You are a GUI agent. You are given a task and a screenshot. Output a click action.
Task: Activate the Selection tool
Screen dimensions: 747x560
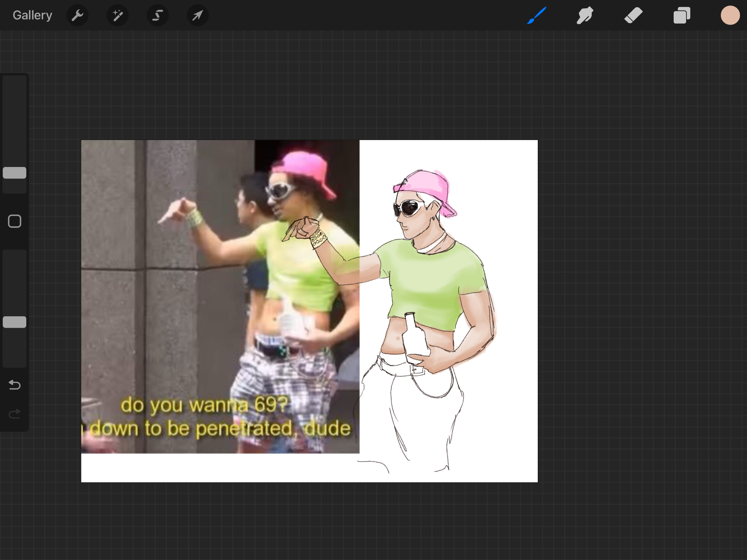click(158, 15)
